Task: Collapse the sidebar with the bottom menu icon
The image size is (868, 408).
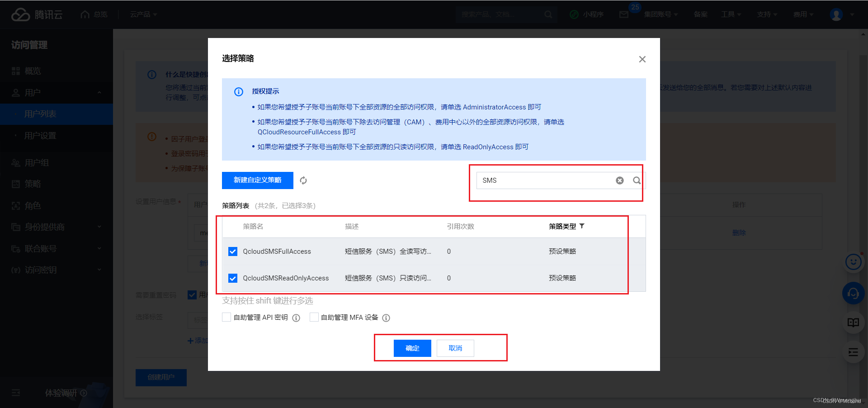Action: click(x=16, y=393)
